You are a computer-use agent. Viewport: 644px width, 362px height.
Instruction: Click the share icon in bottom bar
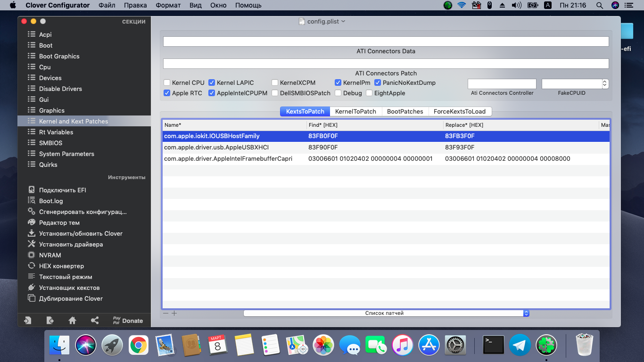pyautogui.click(x=95, y=321)
